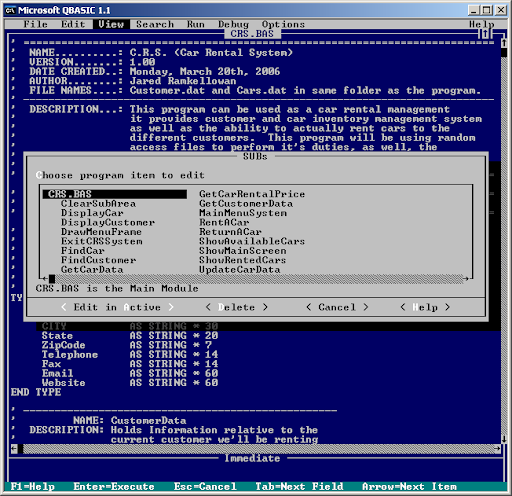Cancel the SUBs dialog
Viewport: 512px width, 496px height.
tap(337, 307)
